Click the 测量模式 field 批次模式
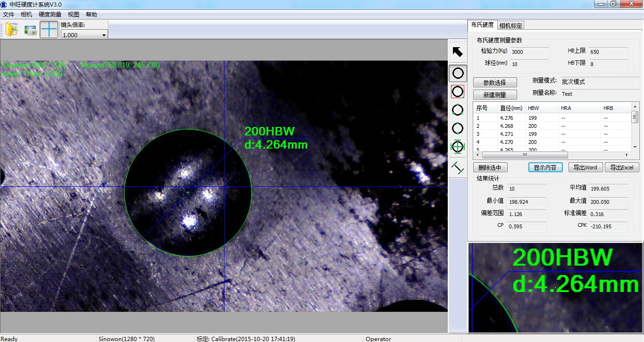 599,82
